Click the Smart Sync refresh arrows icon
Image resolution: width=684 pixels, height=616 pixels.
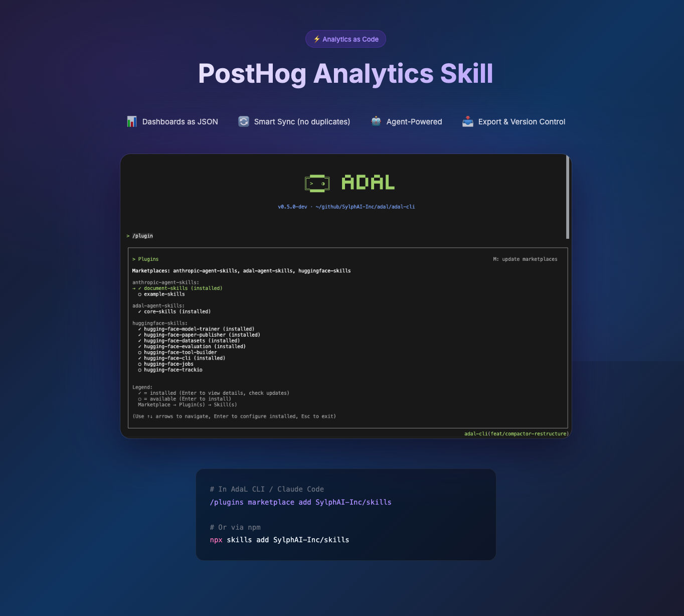click(x=244, y=121)
